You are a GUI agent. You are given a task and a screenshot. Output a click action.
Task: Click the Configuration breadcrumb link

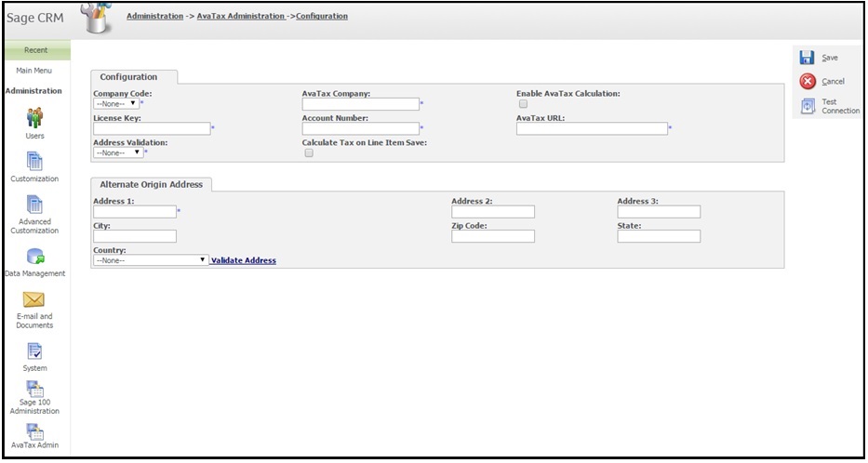[322, 16]
